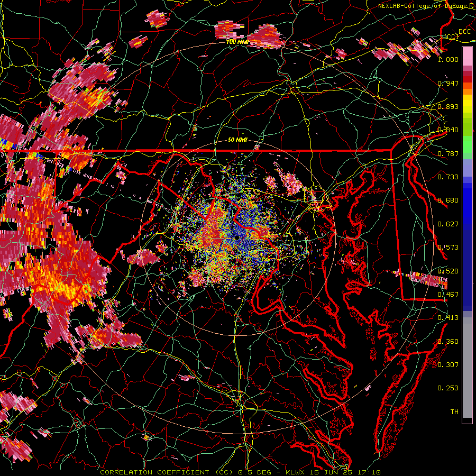Click the 0.840 scale label
The height and width of the screenshot is (476, 476).
(x=448, y=130)
